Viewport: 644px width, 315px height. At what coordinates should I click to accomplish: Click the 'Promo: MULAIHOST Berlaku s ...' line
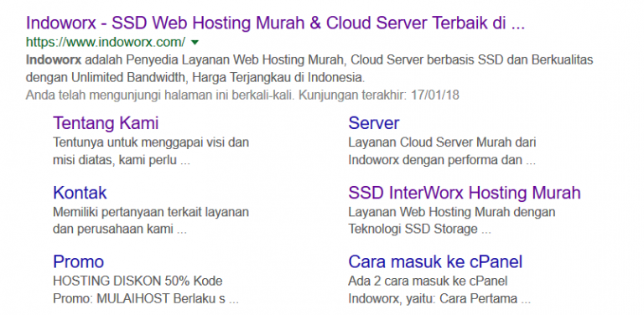[146, 298]
